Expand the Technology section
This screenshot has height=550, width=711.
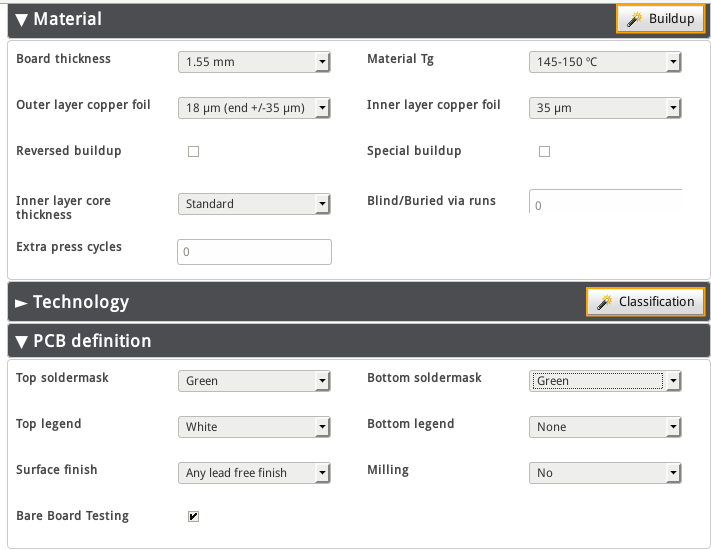click(x=21, y=303)
